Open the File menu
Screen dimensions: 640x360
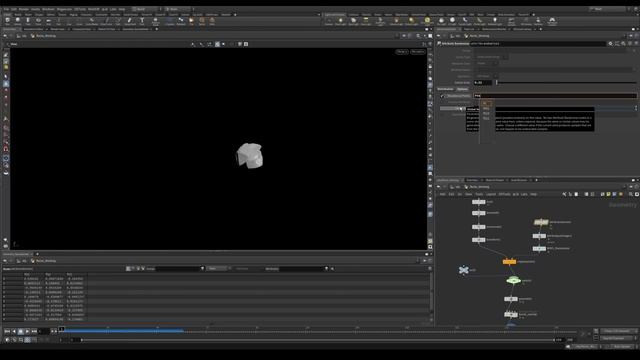(x=6, y=9)
